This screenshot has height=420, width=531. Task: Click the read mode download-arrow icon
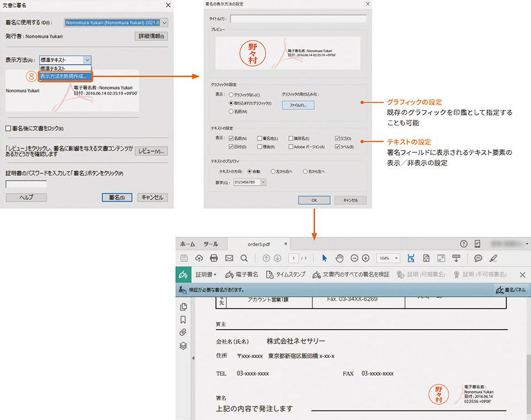tap(456, 258)
